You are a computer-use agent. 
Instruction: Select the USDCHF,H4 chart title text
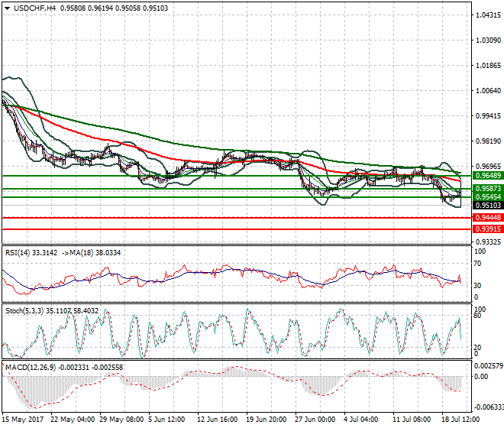[34, 8]
